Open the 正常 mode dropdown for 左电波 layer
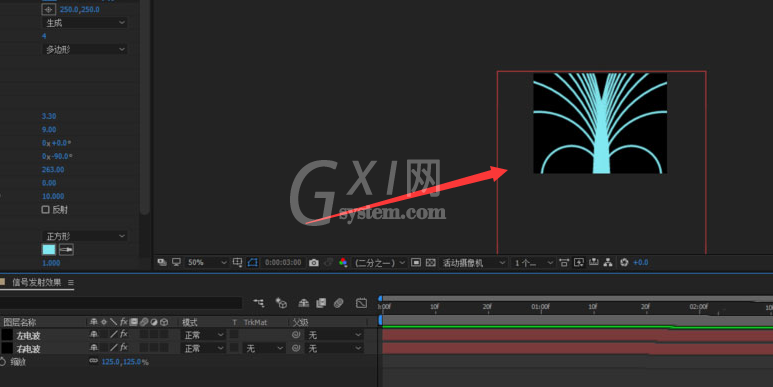Viewport: 773px width, 387px height. (x=204, y=335)
